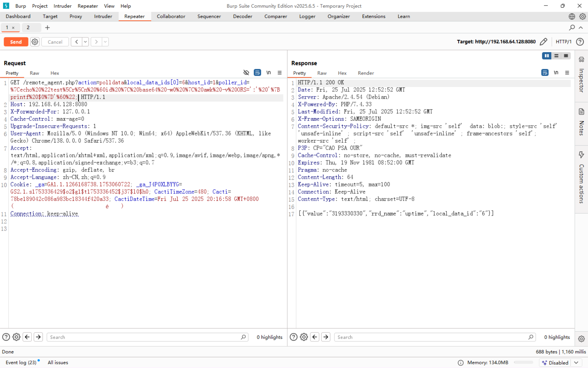Image resolution: width=588 pixels, height=368 pixels.
Task: Switch to Request Raw view
Action: pos(34,73)
